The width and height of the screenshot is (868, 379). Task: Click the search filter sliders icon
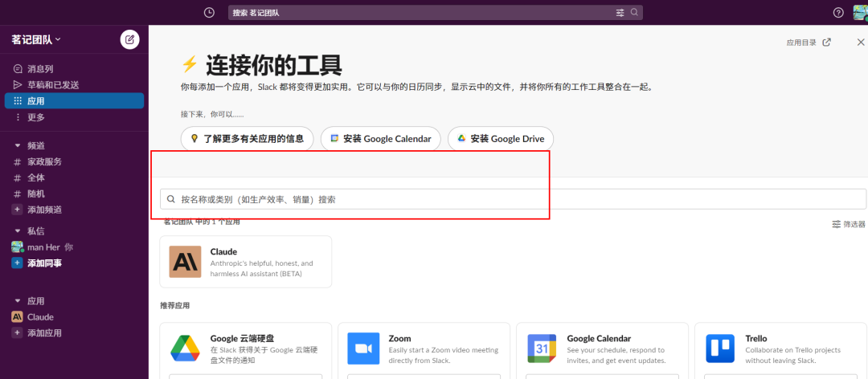click(620, 13)
